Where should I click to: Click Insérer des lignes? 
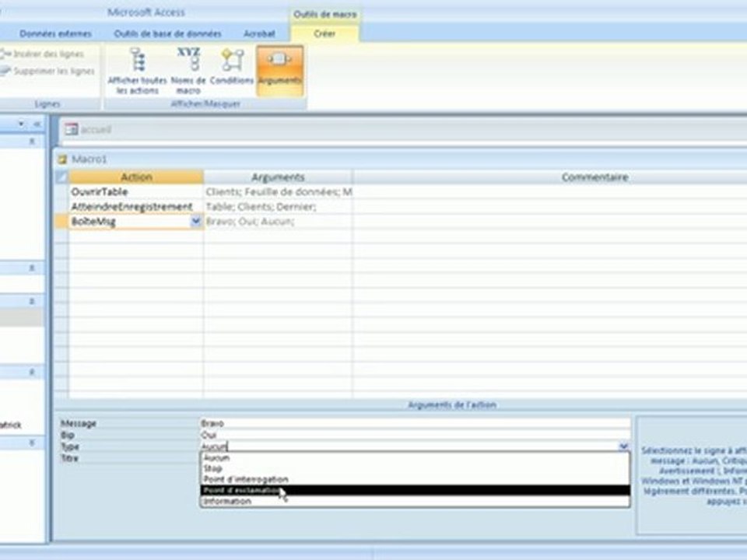(43, 54)
